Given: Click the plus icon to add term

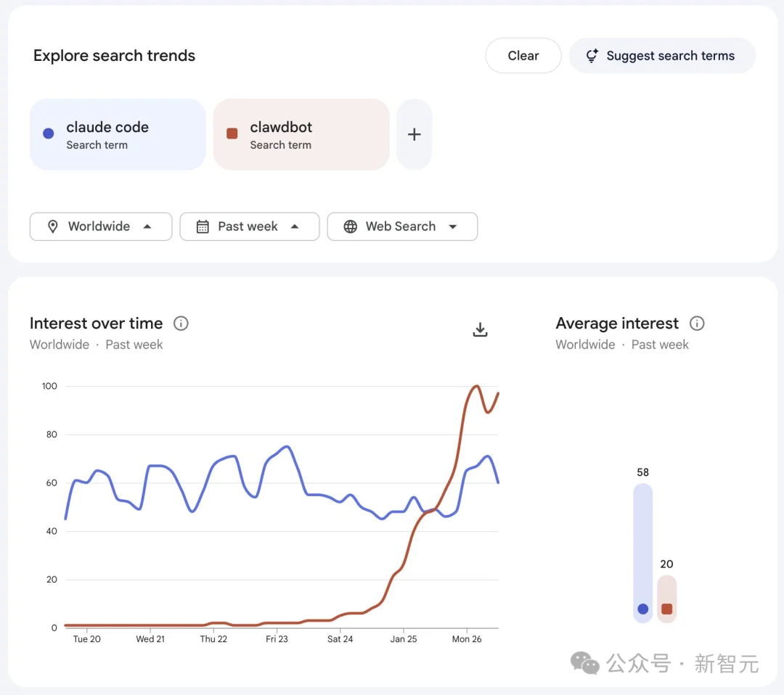Looking at the screenshot, I should (x=414, y=134).
